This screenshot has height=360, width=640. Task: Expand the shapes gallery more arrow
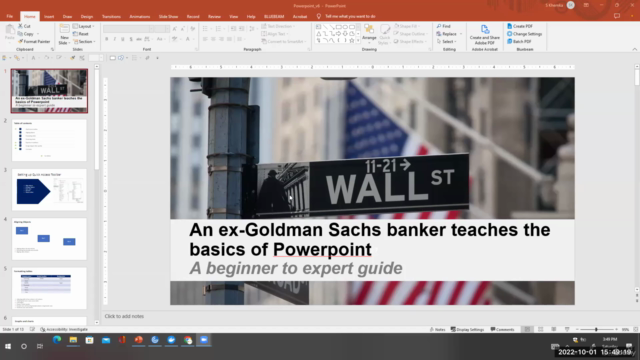click(358, 41)
